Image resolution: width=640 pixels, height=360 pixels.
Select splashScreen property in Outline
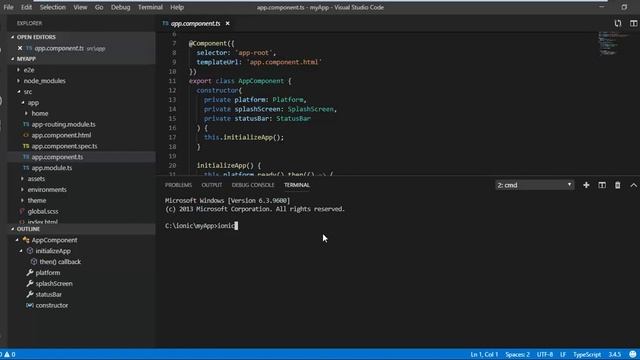[x=54, y=284]
